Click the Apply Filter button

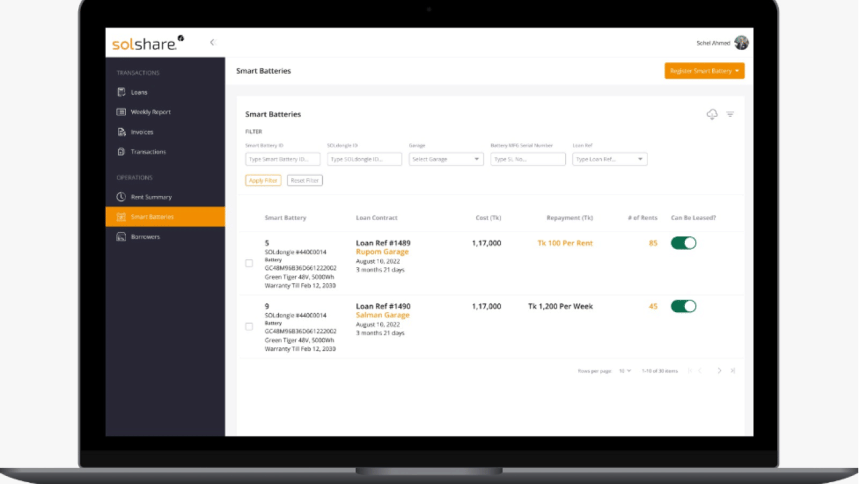pyautogui.click(x=263, y=180)
